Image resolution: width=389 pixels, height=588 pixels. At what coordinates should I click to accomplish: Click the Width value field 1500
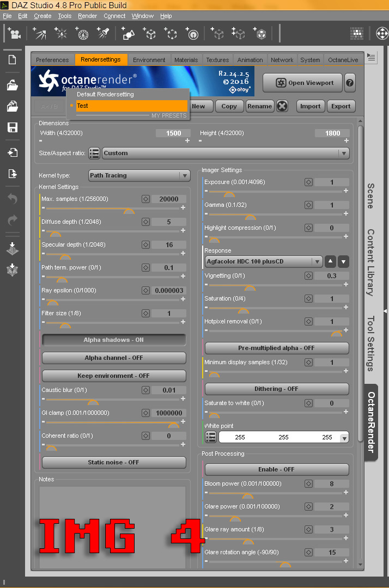173,133
